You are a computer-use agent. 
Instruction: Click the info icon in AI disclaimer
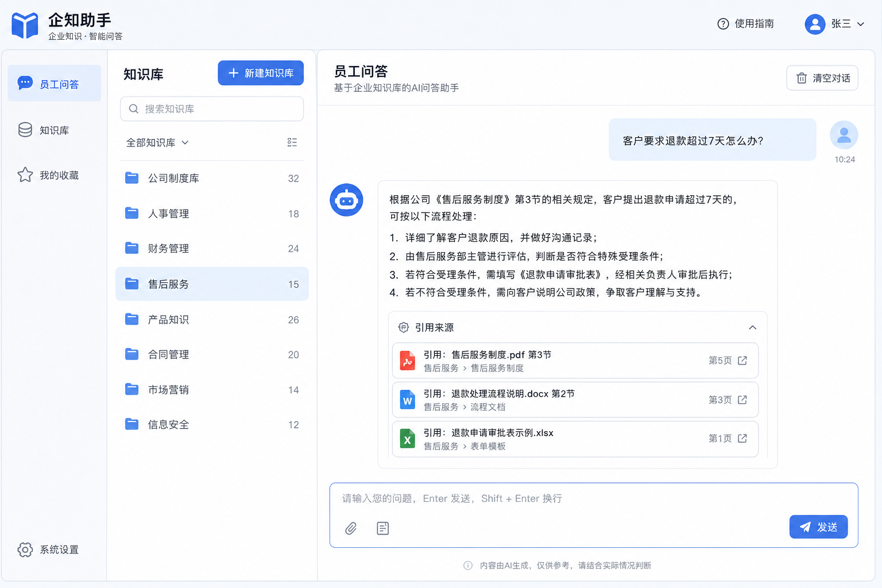click(468, 566)
